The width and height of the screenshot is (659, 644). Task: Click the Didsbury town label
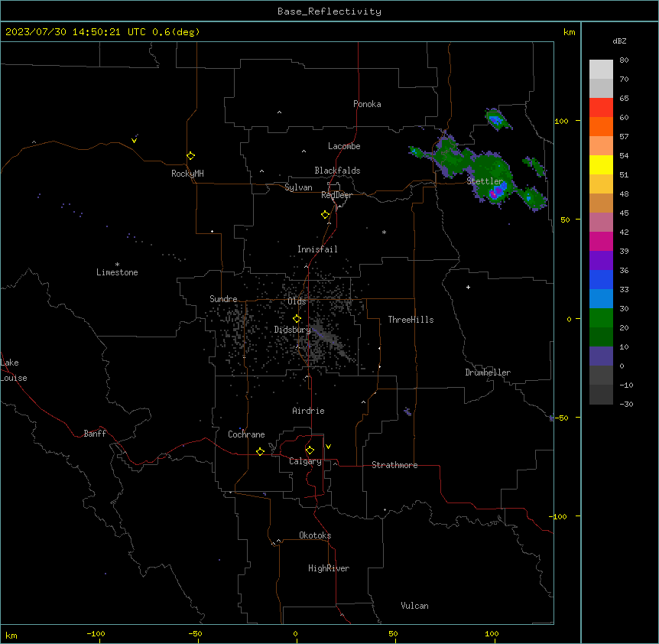pos(292,330)
